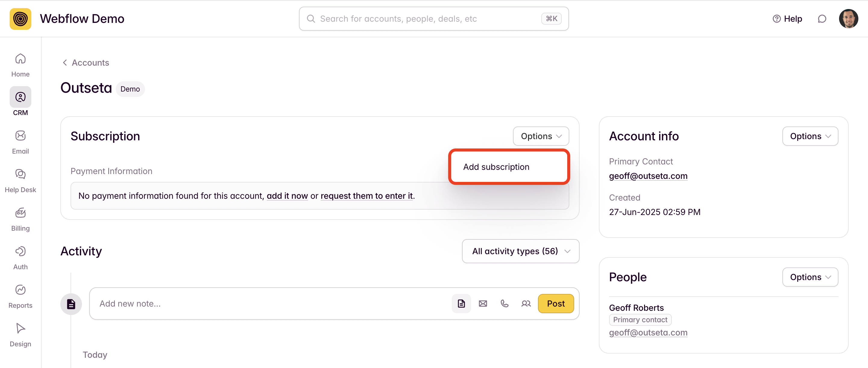This screenshot has width=868, height=368.
Task: Open All activity types filter
Action: click(x=520, y=251)
